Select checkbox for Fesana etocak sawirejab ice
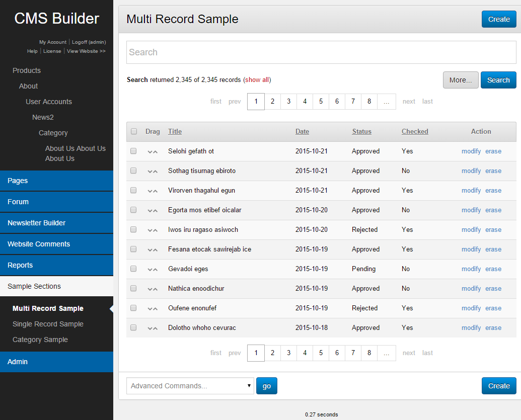This screenshot has height=420, width=521. coord(133,249)
